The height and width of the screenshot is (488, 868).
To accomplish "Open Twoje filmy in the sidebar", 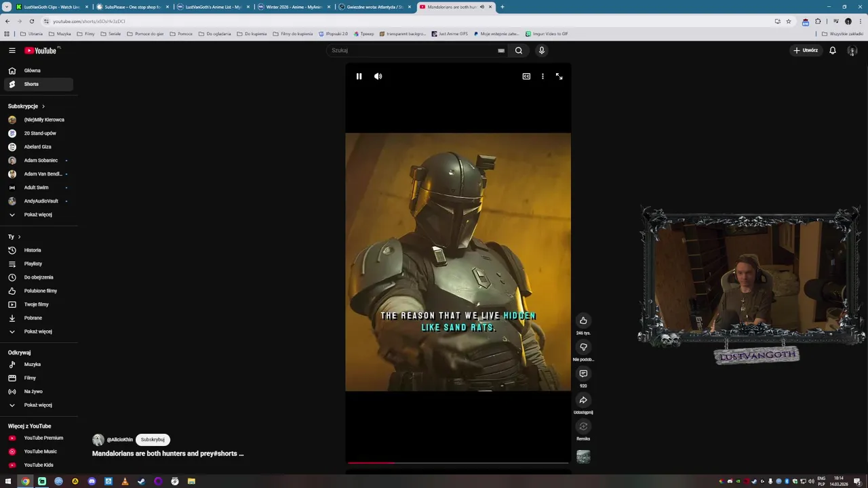I will [38, 304].
